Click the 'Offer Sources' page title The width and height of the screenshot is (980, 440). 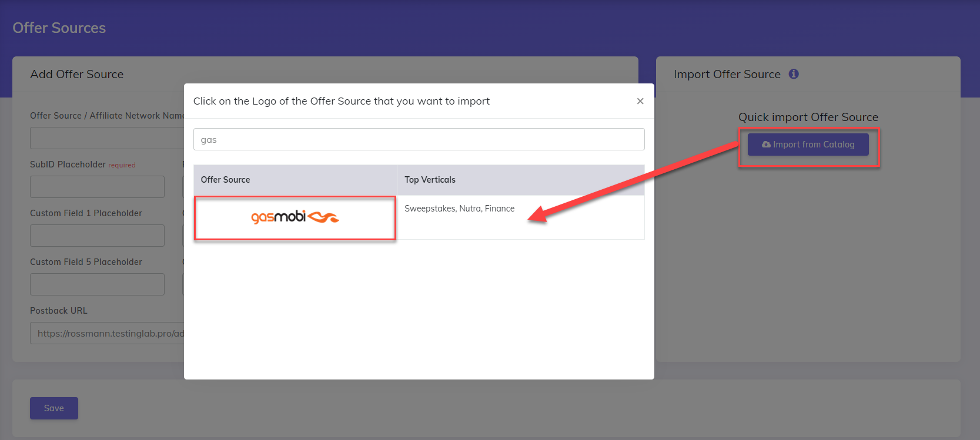[59, 28]
